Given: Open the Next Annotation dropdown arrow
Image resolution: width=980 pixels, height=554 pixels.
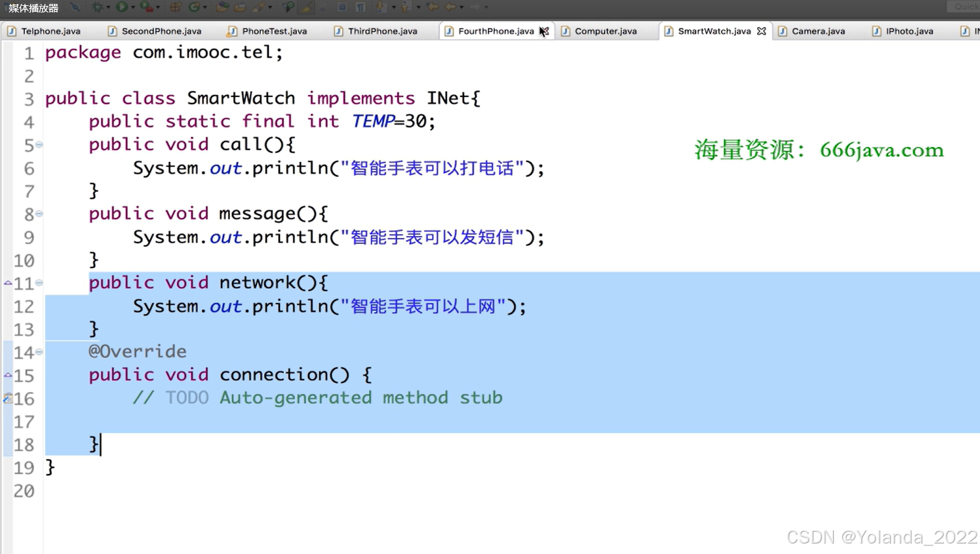Looking at the screenshot, I should tap(393, 7).
